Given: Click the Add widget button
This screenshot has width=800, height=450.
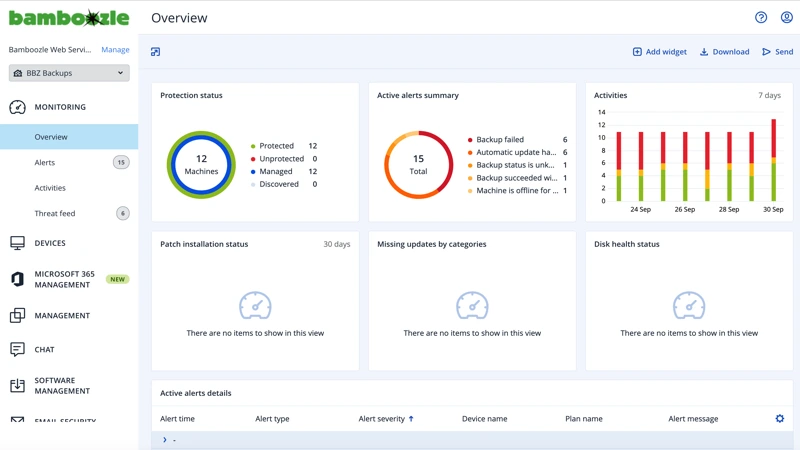Looking at the screenshot, I should [x=659, y=52].
